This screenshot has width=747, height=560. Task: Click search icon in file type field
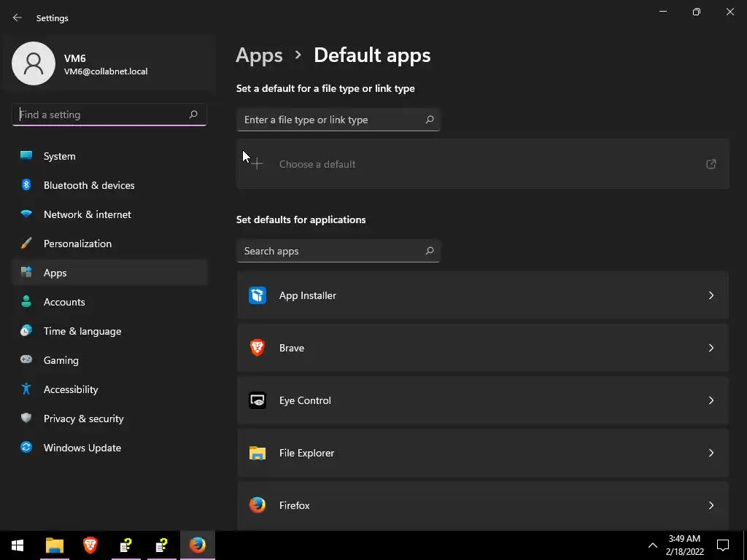click(429, 120)
